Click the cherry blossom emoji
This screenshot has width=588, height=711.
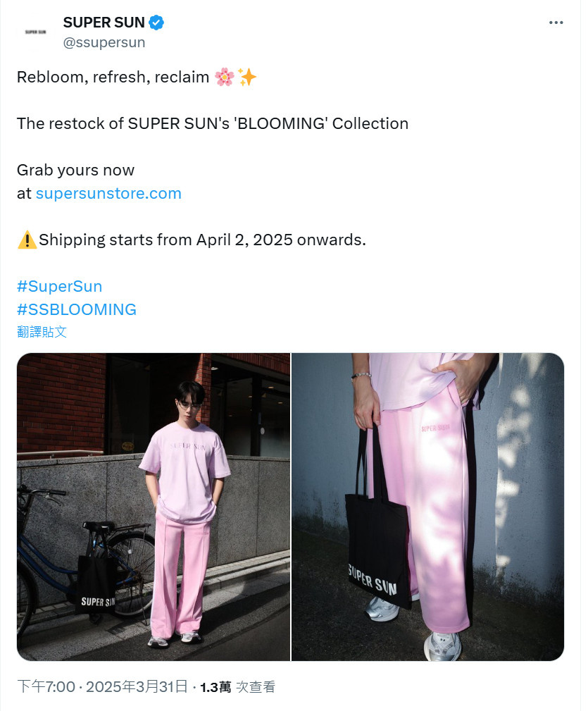tap(224, 77)
